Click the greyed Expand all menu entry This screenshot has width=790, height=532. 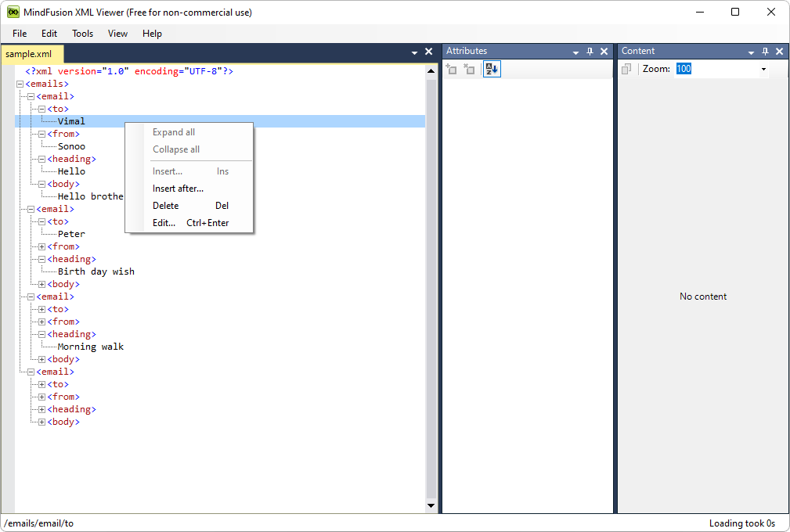pyautogui.click(x=189, y=132)
